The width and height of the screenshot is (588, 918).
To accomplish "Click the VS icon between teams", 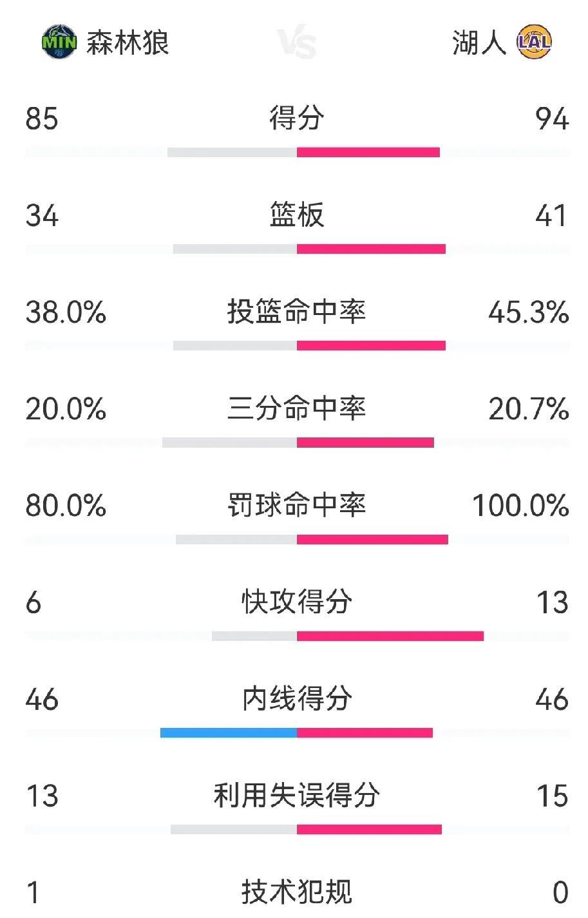I will (x=298, y=44).
